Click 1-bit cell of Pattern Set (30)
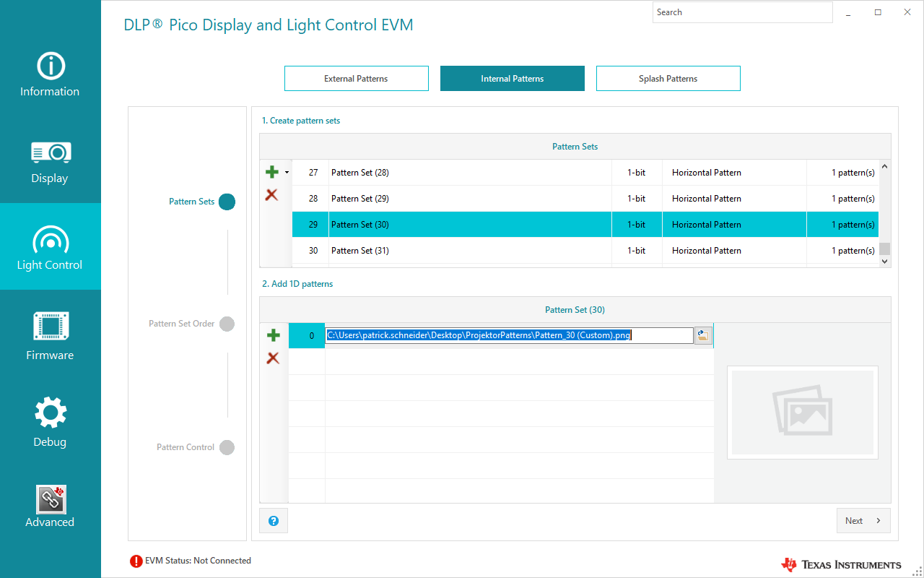924x578 pixels. pos(637,225)
